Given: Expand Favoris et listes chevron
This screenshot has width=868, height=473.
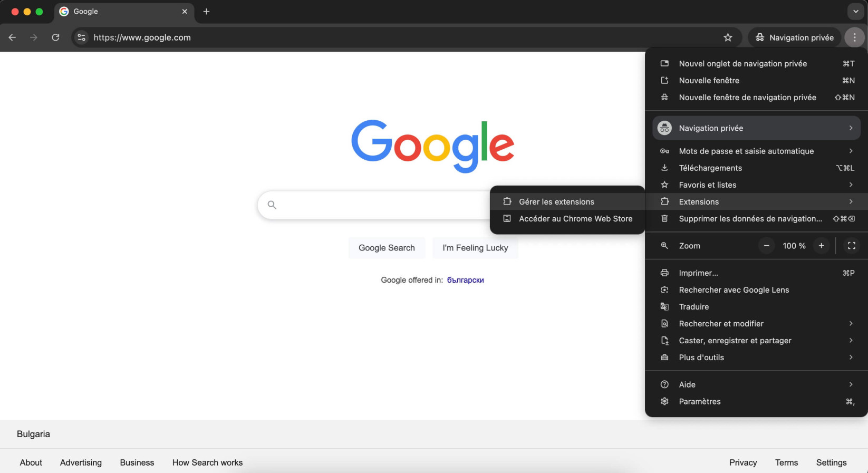Looking at the screenshot, I should (x=851, y=185).
